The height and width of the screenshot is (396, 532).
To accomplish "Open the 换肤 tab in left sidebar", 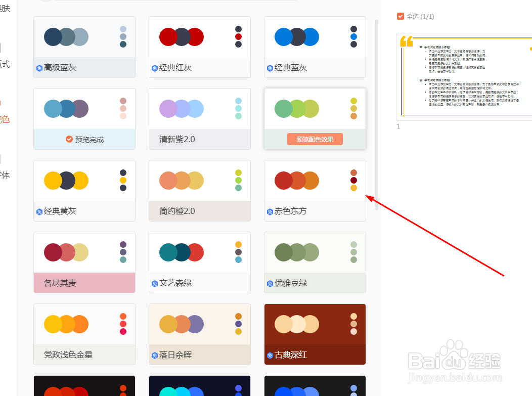I will [5, 8].
